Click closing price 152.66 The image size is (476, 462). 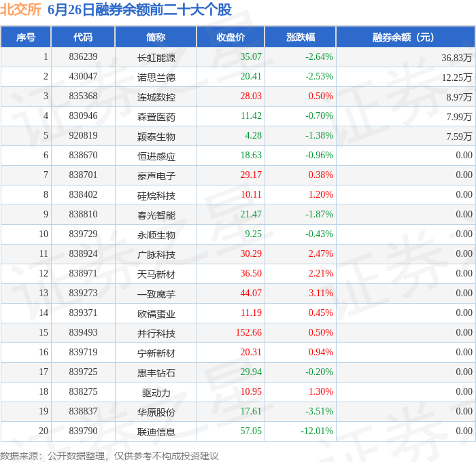(249, 333)
